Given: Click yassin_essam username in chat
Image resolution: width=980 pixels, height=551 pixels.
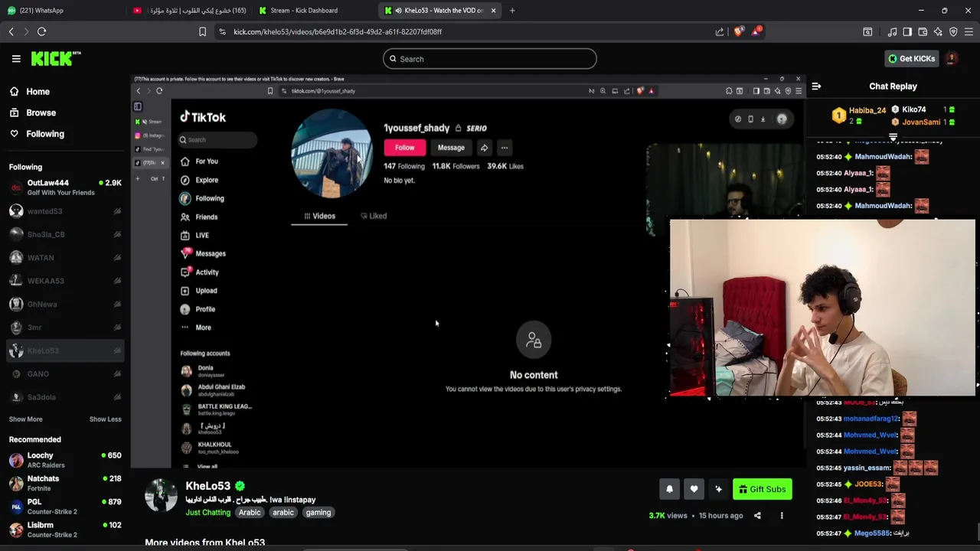Looking at the screenshot, I should click(x=867, y=468).
